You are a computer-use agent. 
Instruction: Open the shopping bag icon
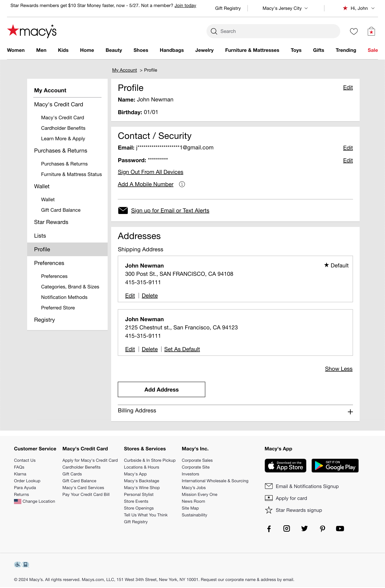(371, 31)
